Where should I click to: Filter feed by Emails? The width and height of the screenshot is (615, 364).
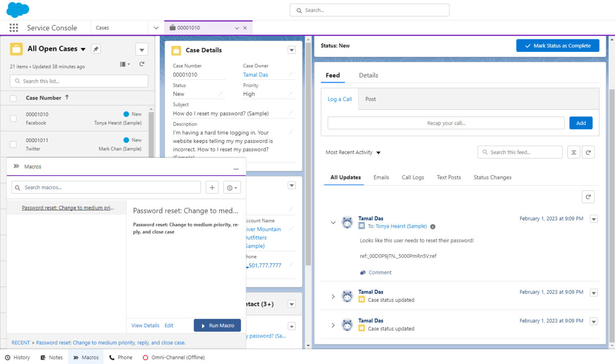point(381,177)
